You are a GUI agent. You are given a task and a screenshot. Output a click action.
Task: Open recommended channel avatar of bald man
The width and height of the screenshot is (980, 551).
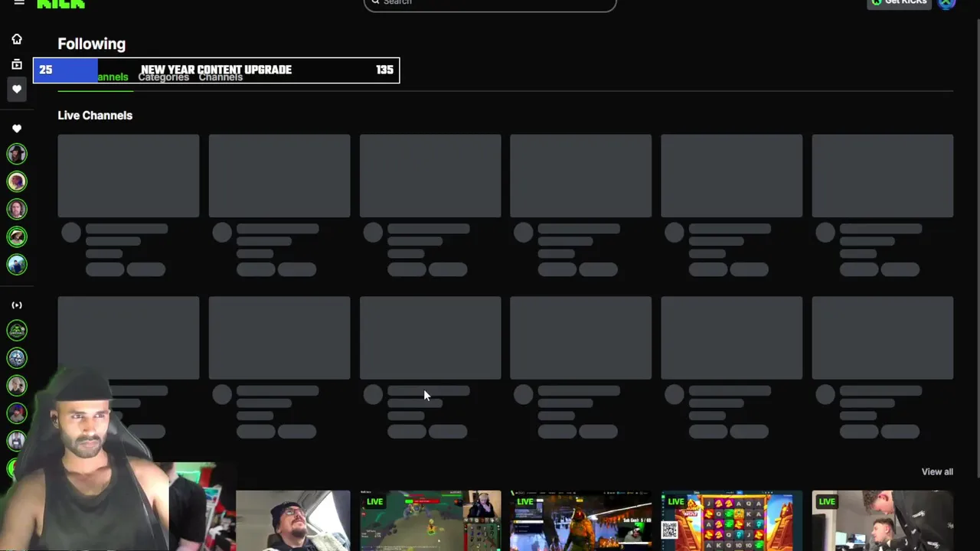click(17, 385)
